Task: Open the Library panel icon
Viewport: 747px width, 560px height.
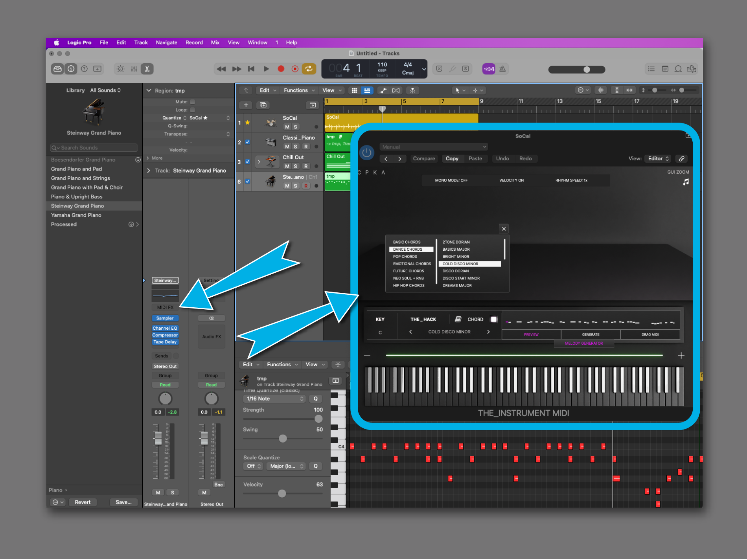Action: (58, 69)
